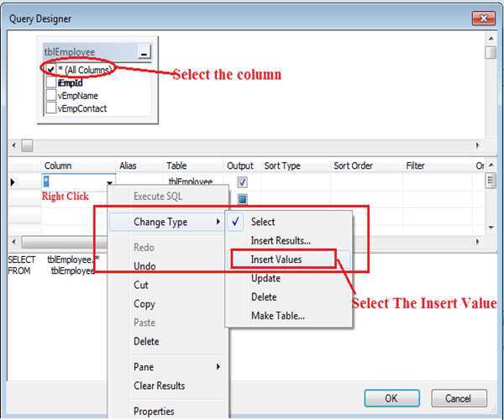Viewport: 504px width, 420px height.
Task: Choose Insert Values from submenu
Action: click(x=276, y=260)
